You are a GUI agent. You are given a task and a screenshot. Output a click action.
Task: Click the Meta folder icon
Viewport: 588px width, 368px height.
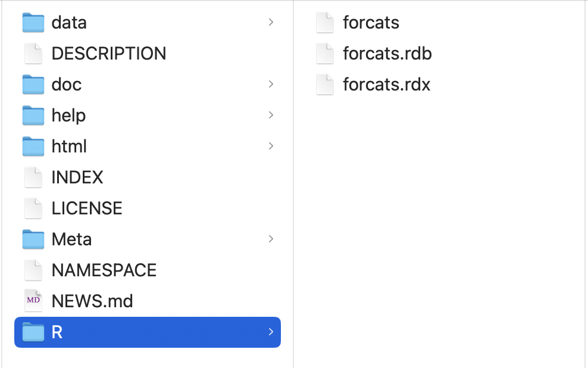(x=33, y=239)
